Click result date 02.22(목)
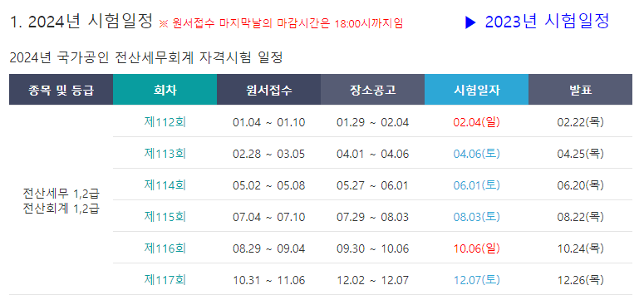Viewport: 644px width, 300px height. coord(581,122)
